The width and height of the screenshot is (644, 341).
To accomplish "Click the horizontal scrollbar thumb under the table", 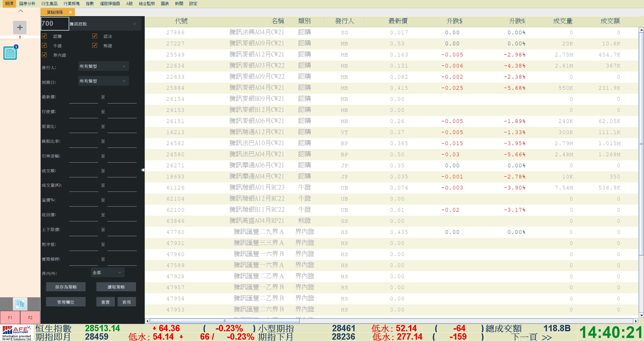I will click(225, 321).
